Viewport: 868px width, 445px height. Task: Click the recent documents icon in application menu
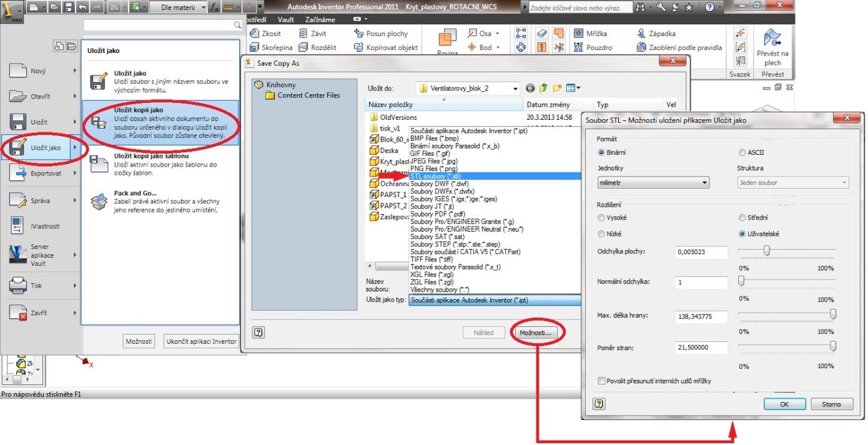click(x=59, y=47)
